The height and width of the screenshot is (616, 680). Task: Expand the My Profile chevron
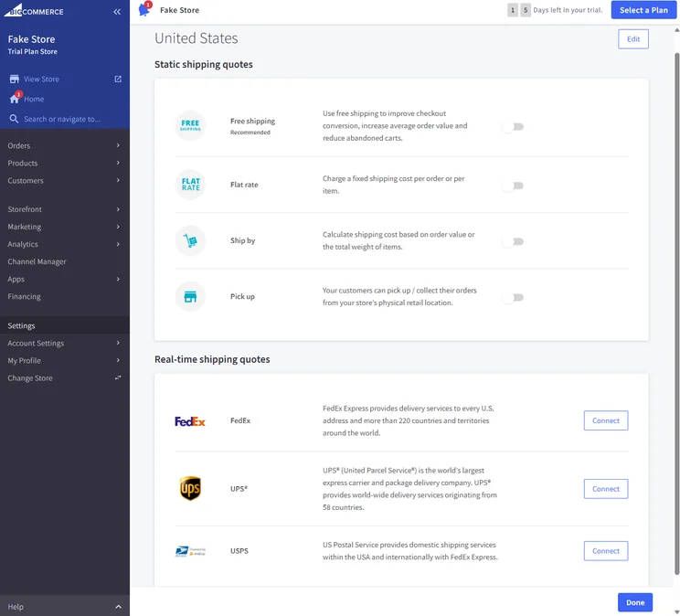(x=118, y=360)
